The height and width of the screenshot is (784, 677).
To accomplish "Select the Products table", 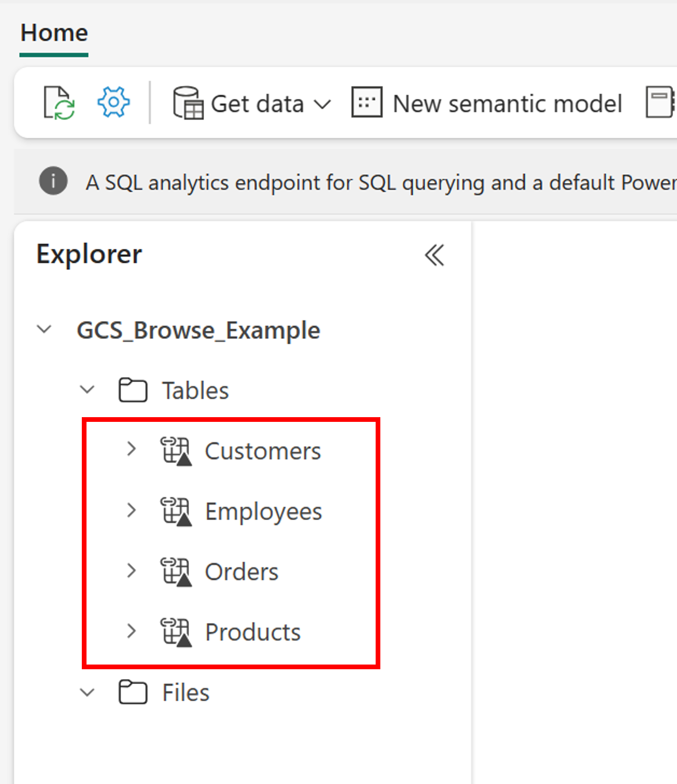I will (252, 632).
